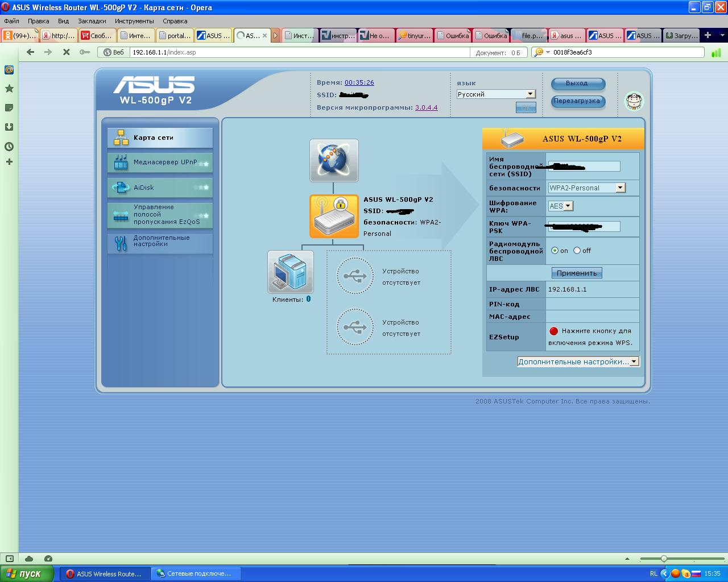Open the Закладки menu
Screen dimensions: 728x582
coord(92,21)
